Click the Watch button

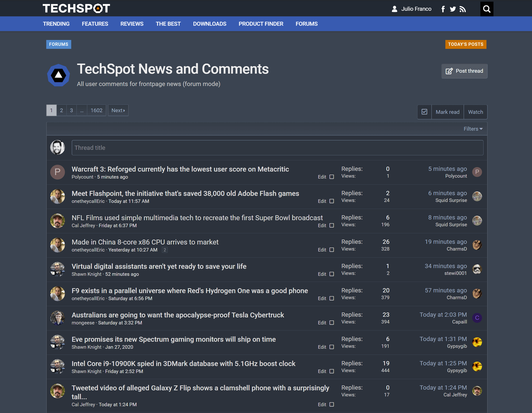pyautogui.click(x=475, y=112)
